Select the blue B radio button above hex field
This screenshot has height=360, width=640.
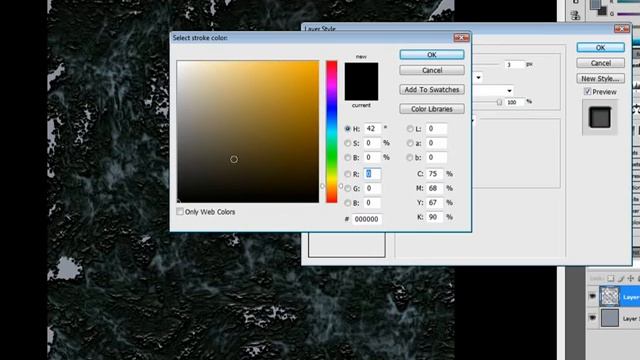[x=347, y=202]
